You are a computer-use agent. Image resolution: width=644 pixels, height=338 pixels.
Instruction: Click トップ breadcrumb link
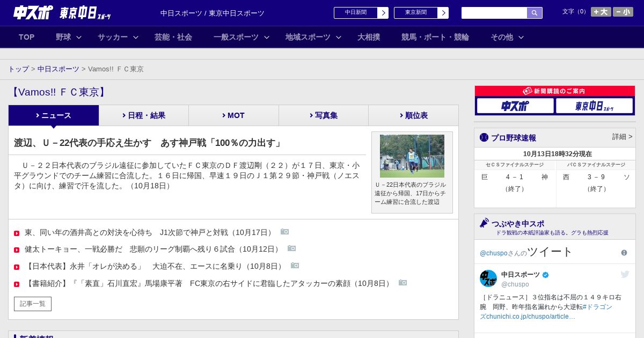[x=18, y=69]
